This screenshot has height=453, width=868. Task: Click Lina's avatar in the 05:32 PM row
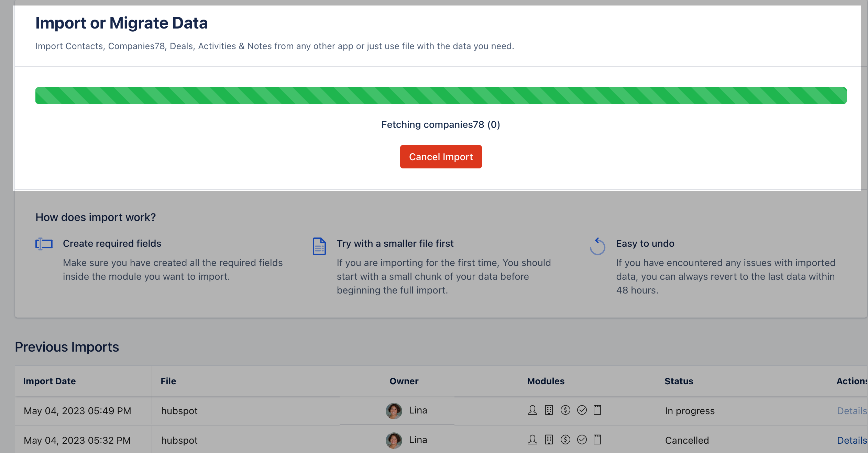[x=394, y=440]
